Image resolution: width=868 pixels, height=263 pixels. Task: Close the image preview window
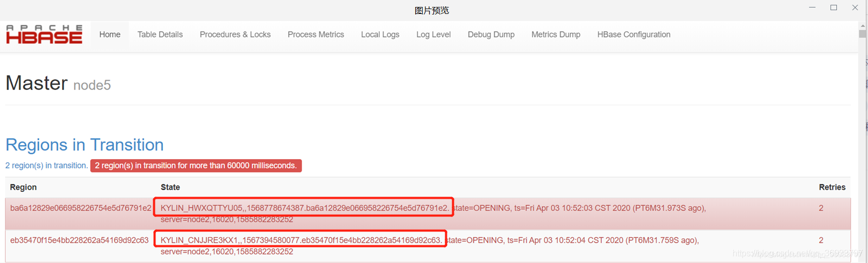point(855,7)
